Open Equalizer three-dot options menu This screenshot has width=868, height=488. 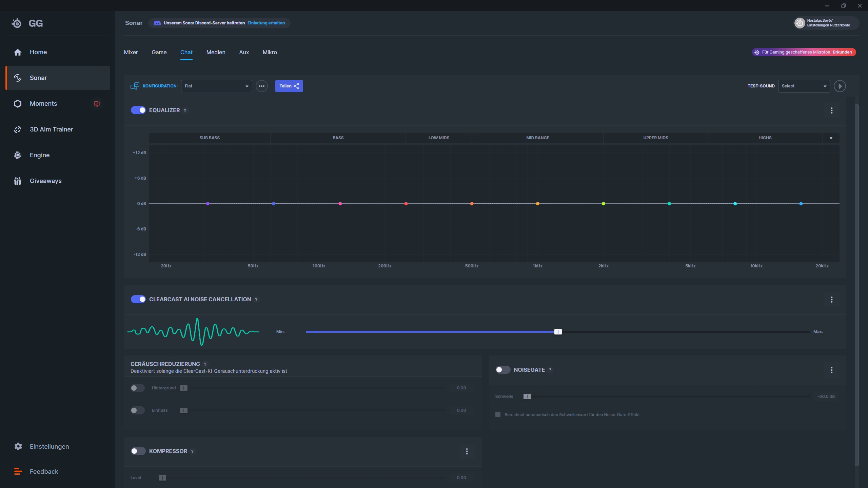[831, 110]
